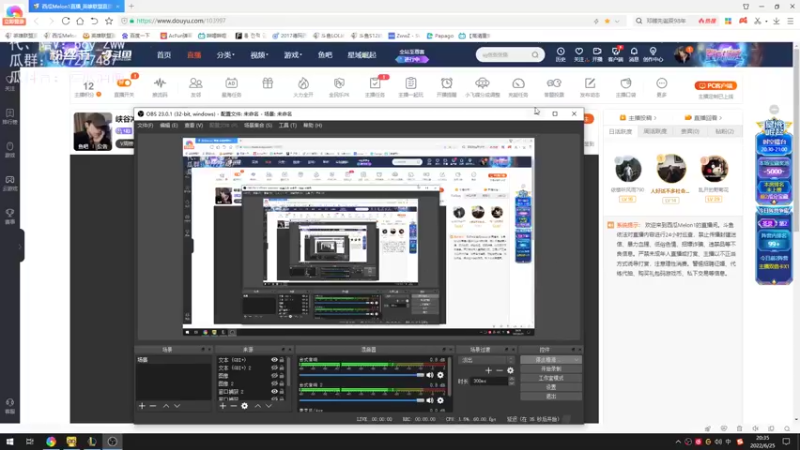Adjust second mixer channel volume slider
800x450 pixels.
[x=362, y=401]
